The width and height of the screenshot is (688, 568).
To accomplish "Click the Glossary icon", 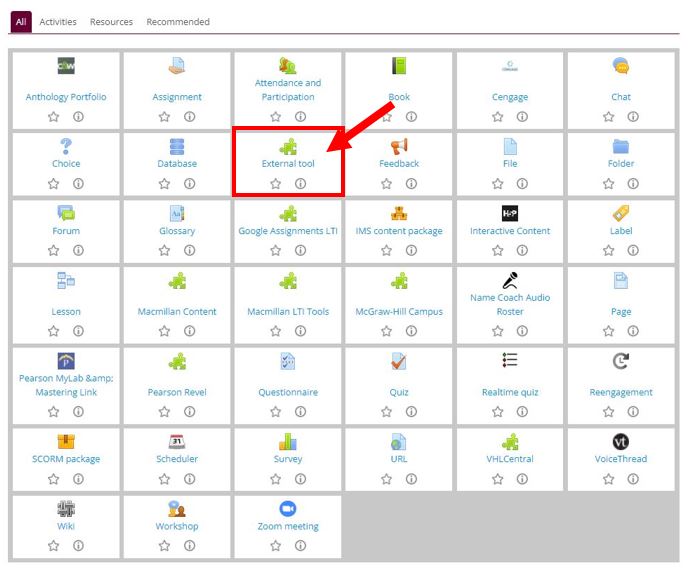I will click(177, 214).
